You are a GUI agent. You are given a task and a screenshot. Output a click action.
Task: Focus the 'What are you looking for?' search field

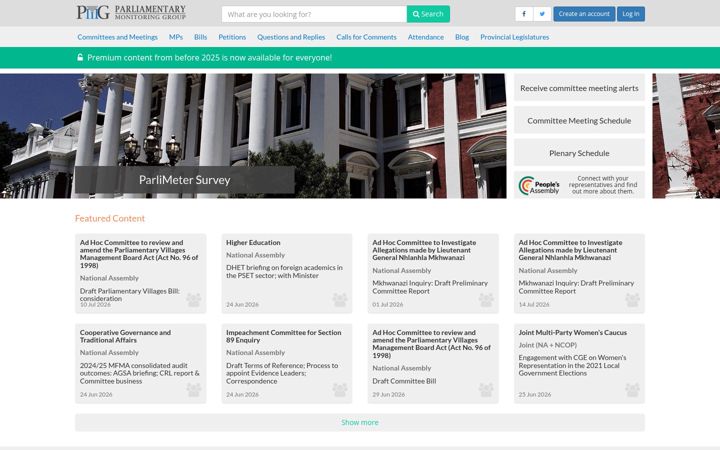(x=314, y=14)
